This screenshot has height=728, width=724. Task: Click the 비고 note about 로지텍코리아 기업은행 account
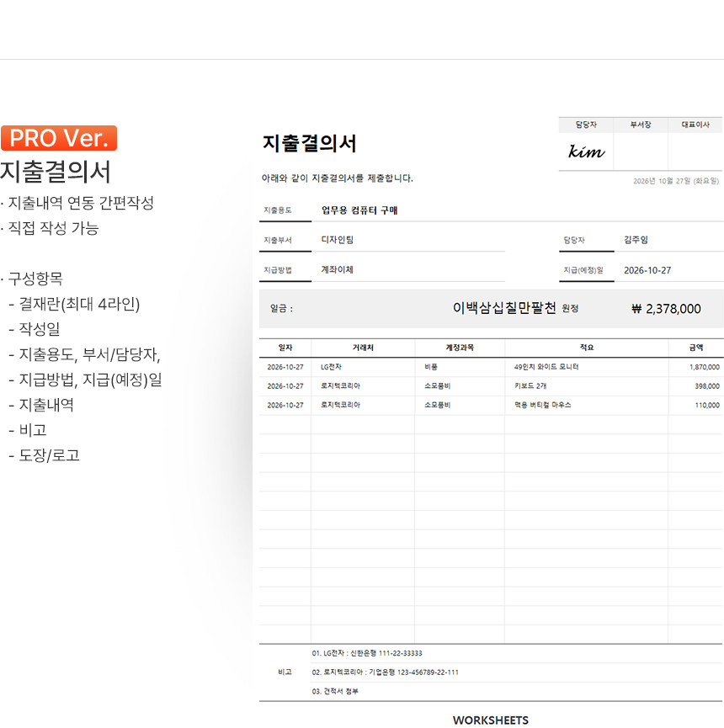pyautogui.click(x=385, y=672)
